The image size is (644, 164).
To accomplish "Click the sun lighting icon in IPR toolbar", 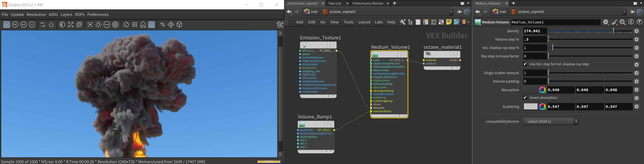I will (98, 25).
